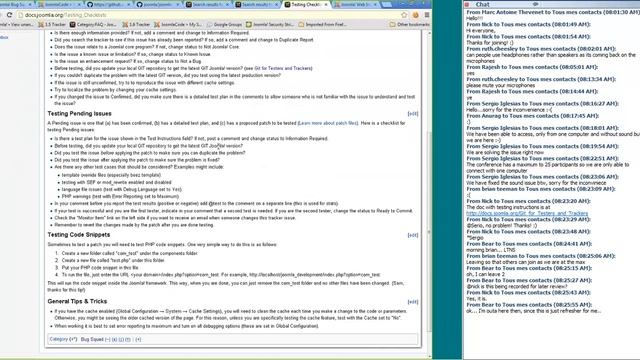The width and height of the screenshot is (640, 360).
Task: Follow the Git for Testers and Trackers link
Action: click(283, 68)
